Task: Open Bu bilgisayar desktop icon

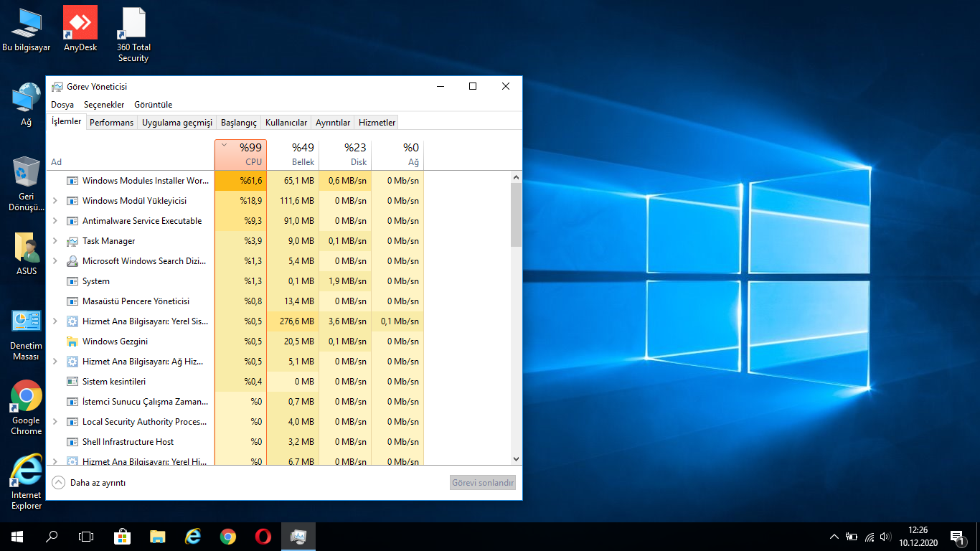Action: coord(27,29)
